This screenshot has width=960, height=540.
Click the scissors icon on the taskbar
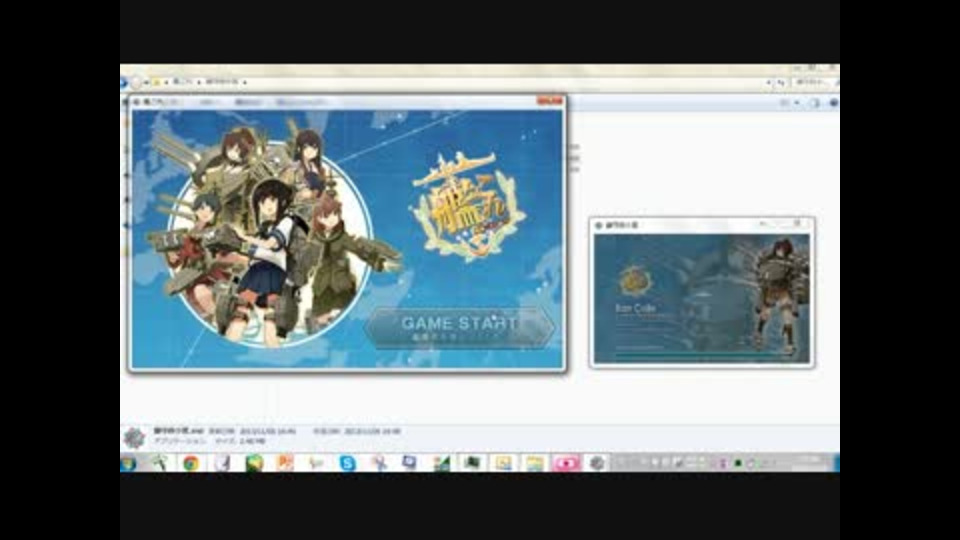point(379,463)
